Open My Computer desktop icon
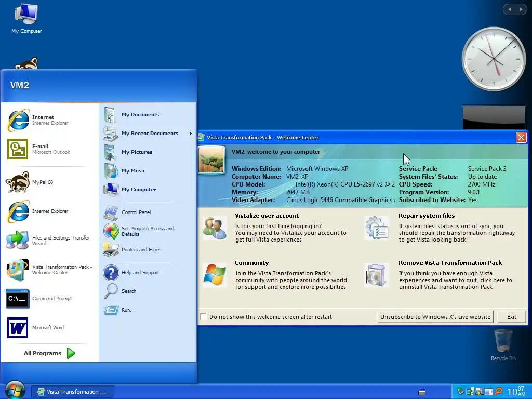The image size is (532, 399). (26, 18)
